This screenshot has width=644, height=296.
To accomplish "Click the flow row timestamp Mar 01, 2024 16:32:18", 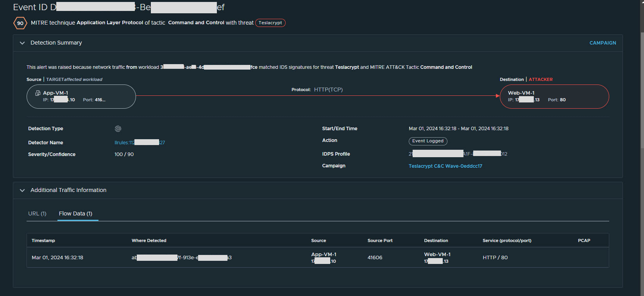I will [x=57, y=258].
